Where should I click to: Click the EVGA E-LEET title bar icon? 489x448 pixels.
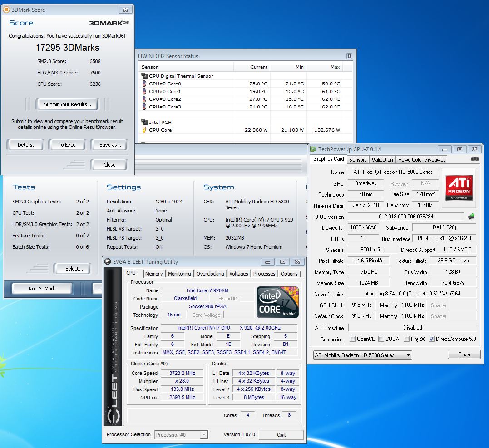pyautogui.click(x=108, y=261)
